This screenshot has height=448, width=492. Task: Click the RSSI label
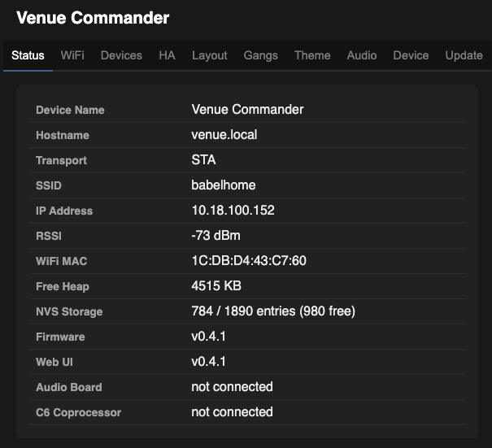pos(49,236)
